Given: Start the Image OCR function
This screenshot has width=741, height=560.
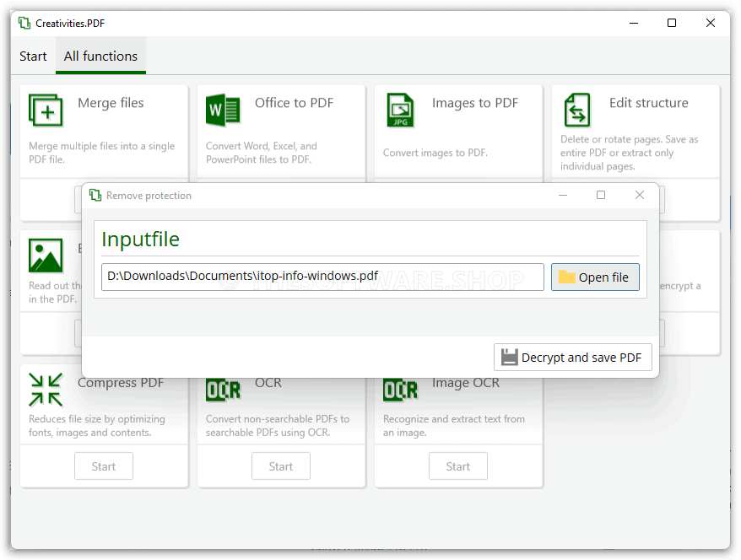Looking at the screenshot, I should [458, 466].
